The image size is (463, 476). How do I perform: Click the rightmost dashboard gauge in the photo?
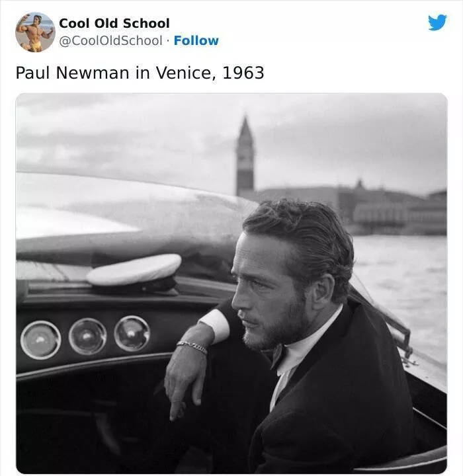pyautogui.click(x=132, y=333)
